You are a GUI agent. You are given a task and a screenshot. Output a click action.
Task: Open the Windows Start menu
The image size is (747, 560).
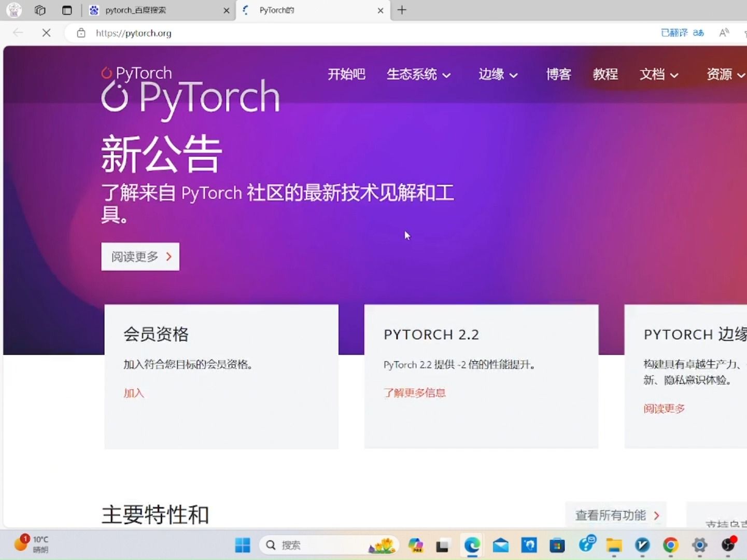[243, 545]
